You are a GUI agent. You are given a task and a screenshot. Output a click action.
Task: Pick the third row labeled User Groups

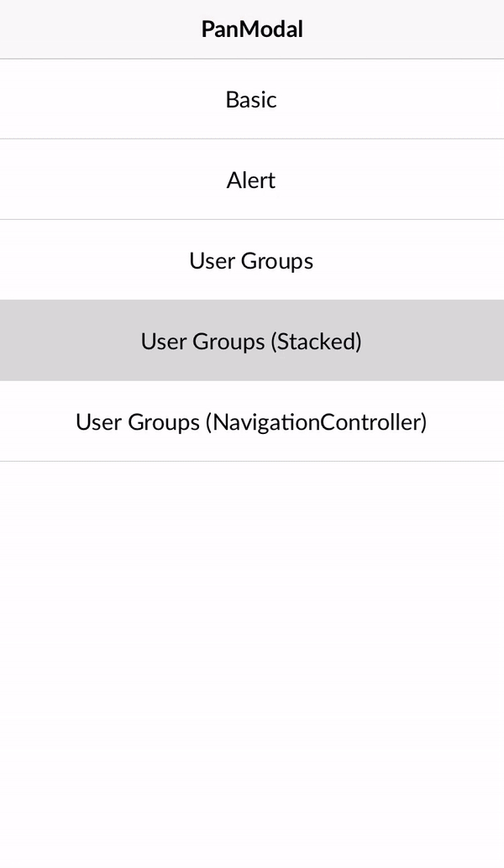click(x=251, y=260)
